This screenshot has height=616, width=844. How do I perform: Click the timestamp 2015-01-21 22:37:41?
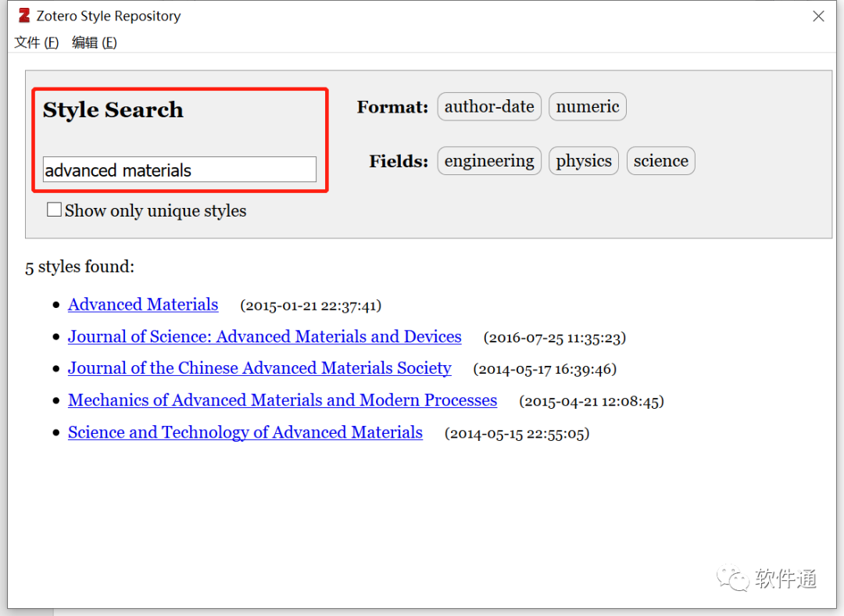pyautogui.click(x=310, y=306)
